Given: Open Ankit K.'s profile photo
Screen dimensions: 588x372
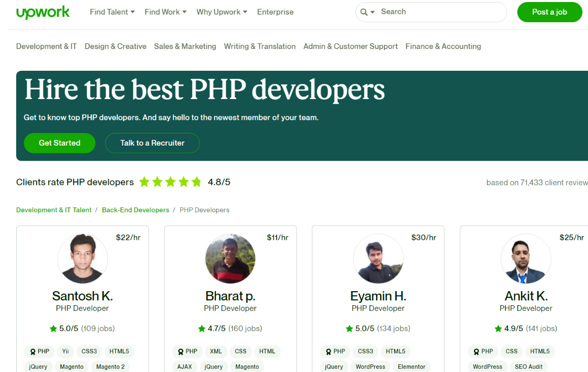Looking at the screenshot, I should pyautogui.click(x=526, y=259).
